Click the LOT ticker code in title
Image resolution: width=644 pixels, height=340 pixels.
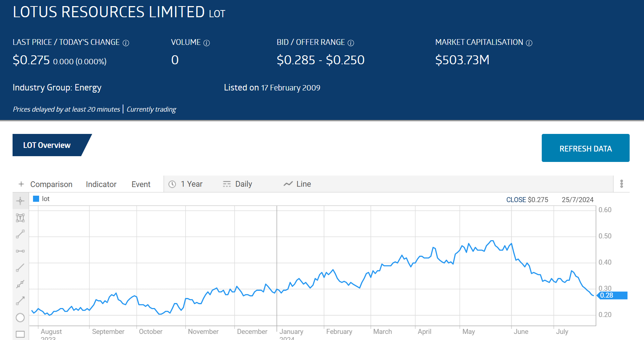pyautogui.click(x=217, y=14)
